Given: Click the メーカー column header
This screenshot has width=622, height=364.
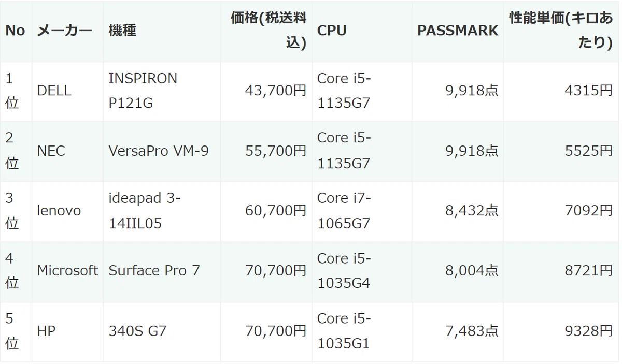Looking at the screenshot, I should click(67, 31).
